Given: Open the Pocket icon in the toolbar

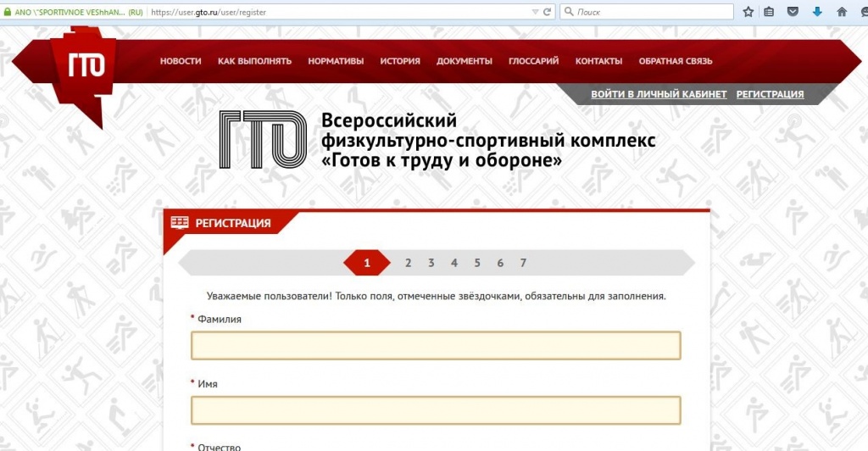Looking at the screenshot, I should [x=793, y=12].
